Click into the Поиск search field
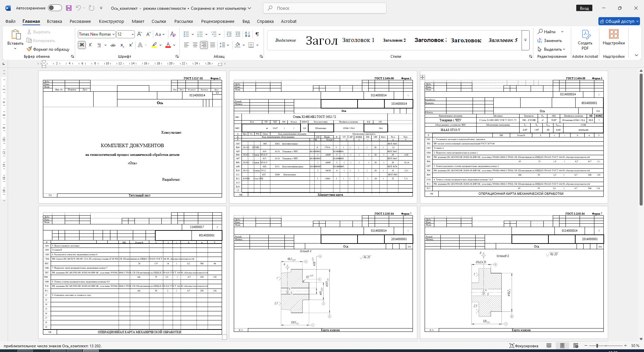The height and width of the screenshot is (352, 644). (x=325, y=8)
